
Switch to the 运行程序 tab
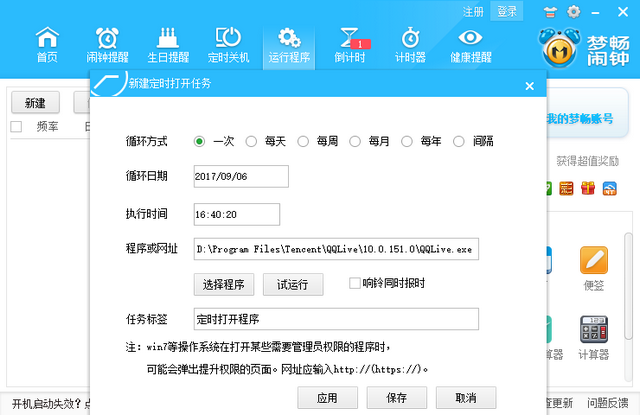[289, 44]
